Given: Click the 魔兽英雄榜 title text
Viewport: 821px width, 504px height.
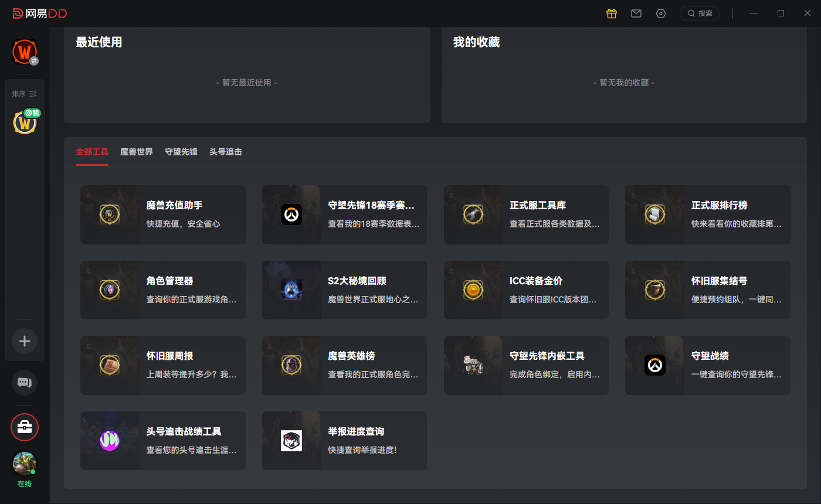Looking at the screenshot, I should (x=351, y=356).
